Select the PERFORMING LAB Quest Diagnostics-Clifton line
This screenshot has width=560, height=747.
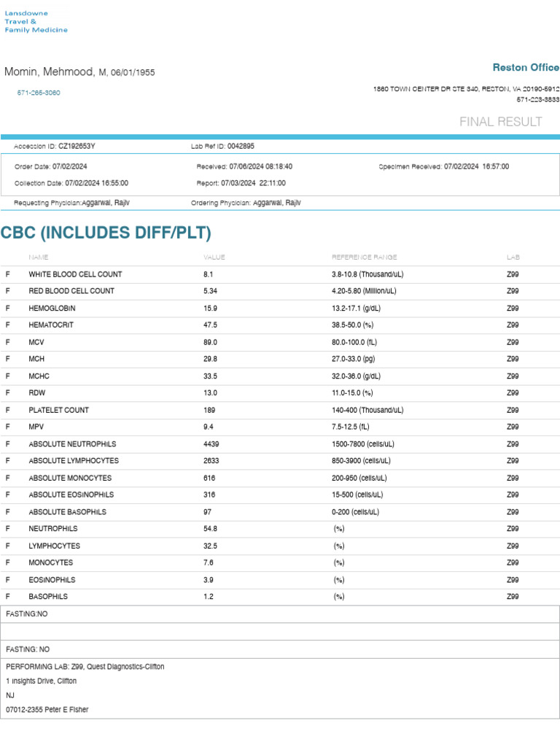coord(85,667)
